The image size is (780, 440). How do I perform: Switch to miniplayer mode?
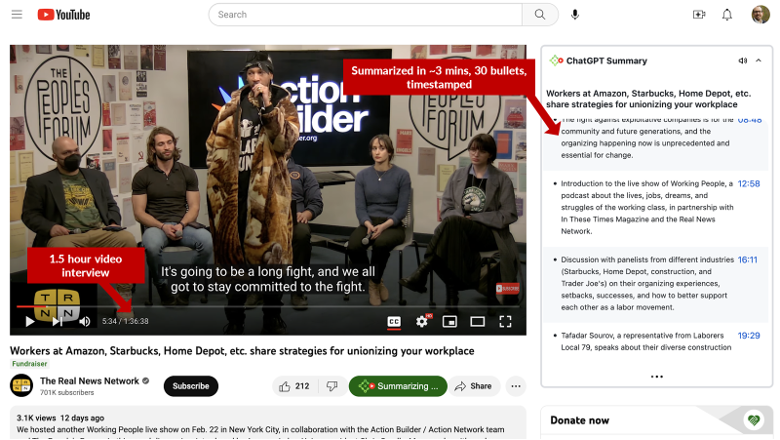(x=450, y=321)
